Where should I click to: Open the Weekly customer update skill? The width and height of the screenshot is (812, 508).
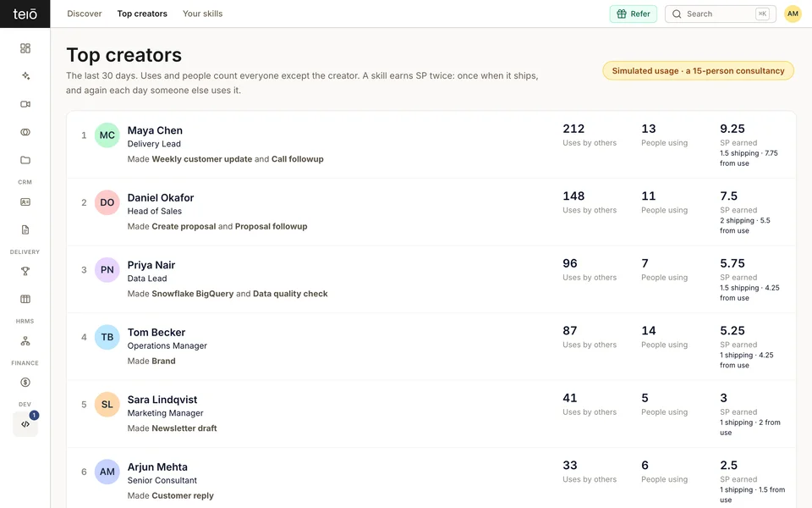202,159
